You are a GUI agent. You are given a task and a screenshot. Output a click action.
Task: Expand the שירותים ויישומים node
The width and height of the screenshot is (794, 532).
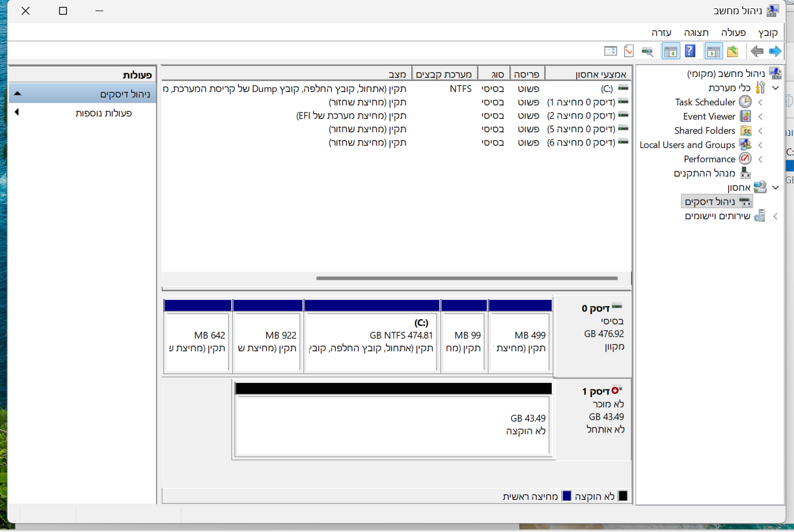[x=775, y=216]
